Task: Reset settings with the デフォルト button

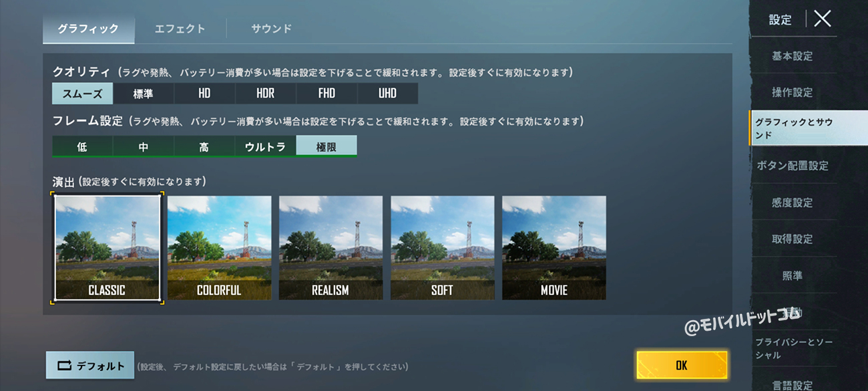Action: pos(90,366)
